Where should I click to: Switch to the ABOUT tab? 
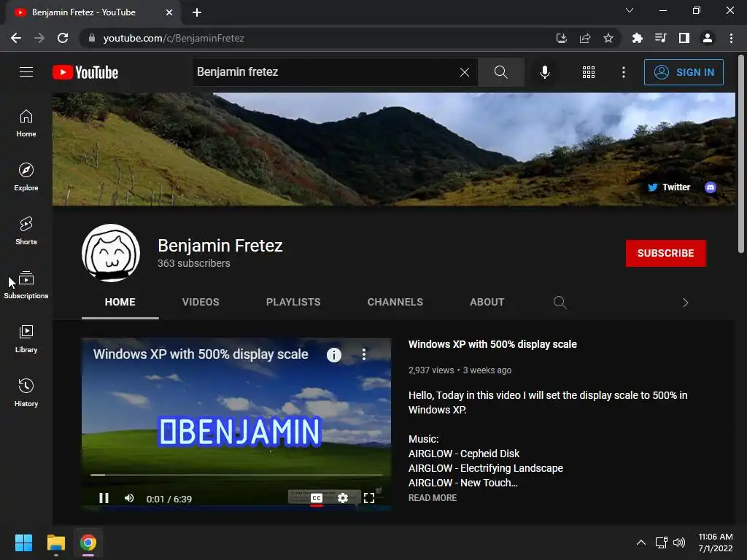click(487, 302)
